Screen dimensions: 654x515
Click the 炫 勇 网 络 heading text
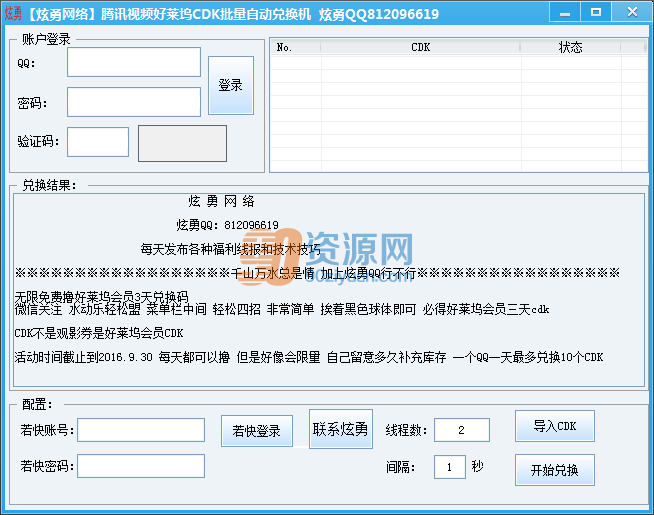tap(221, 201)
